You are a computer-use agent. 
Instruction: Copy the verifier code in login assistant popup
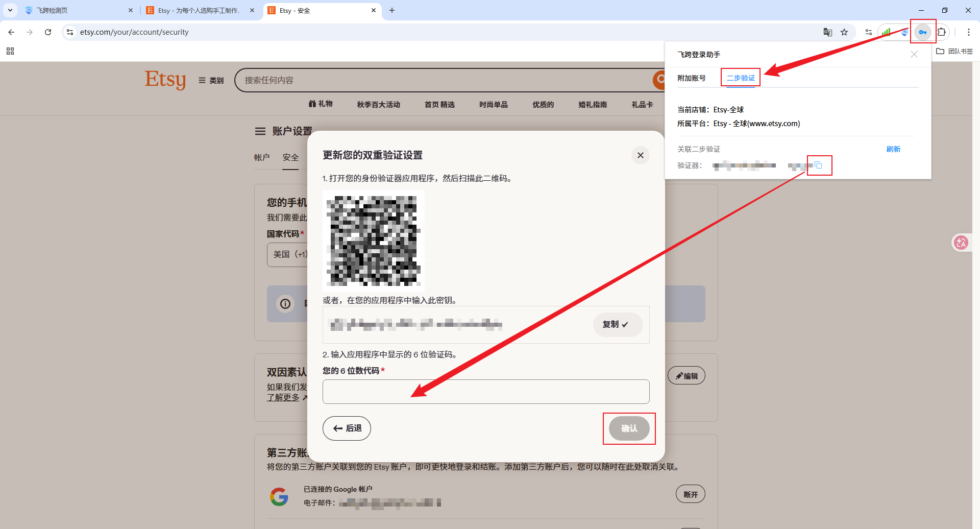pos(819,165)
